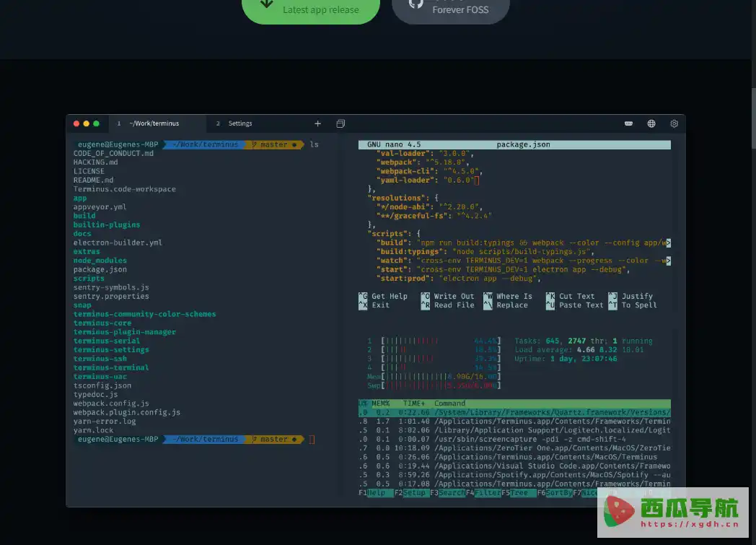Click electron-builder.yml in the listing

pyautogui.click(x=118, y=243)
